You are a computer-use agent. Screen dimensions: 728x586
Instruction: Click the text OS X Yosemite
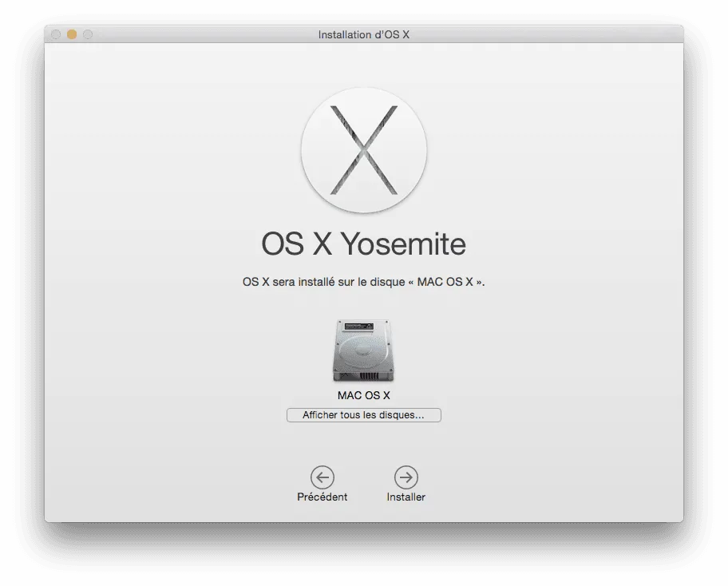363,245
